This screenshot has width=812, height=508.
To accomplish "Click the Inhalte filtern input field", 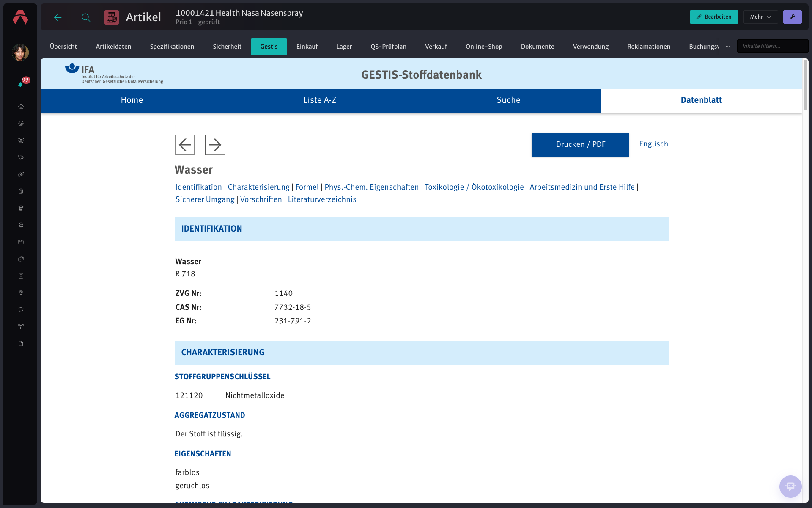I will [772, 46].
